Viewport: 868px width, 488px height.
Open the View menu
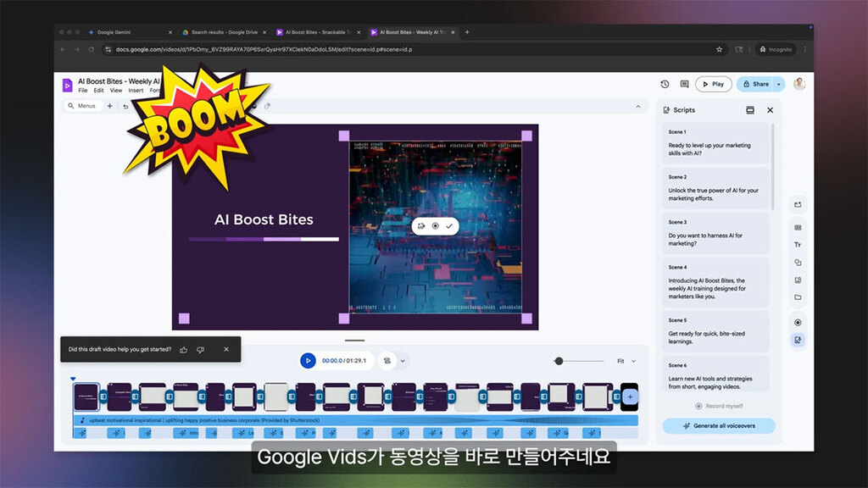click(115, 90)
